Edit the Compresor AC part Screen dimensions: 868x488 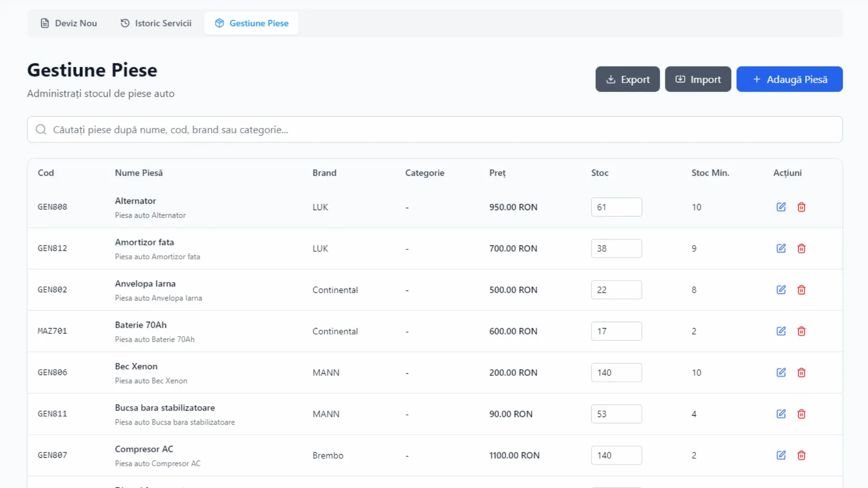[x=781, y=455]
